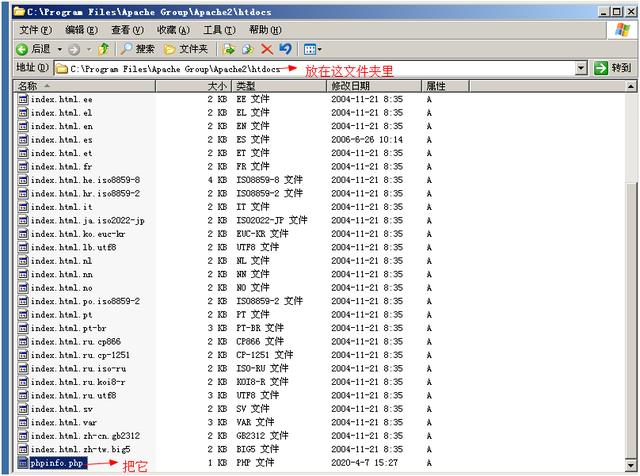Screen dimensions: 640x476
Task: Click the Forward arrow icon
Action: [x=74, y=50]
